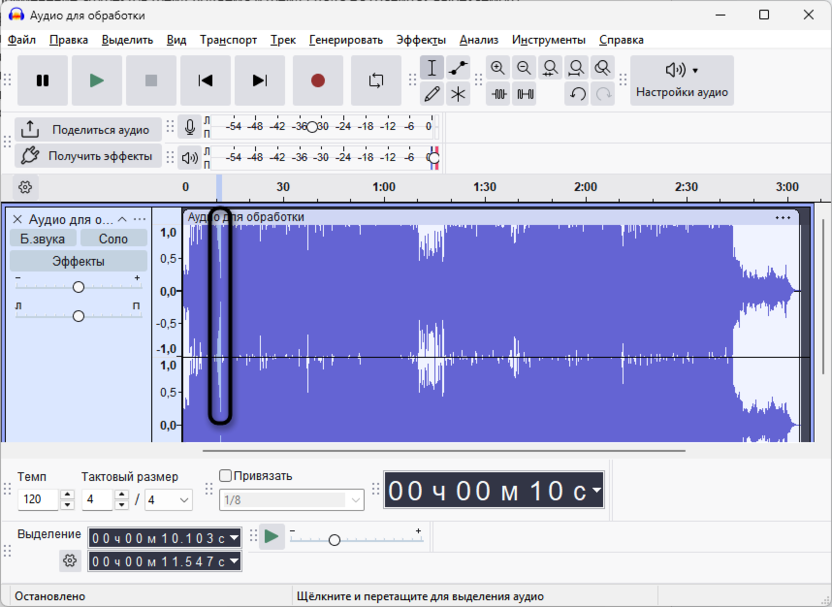The image size is (832, 607).
Task: Open the Файл menu
Action: [x=21, y=40]
